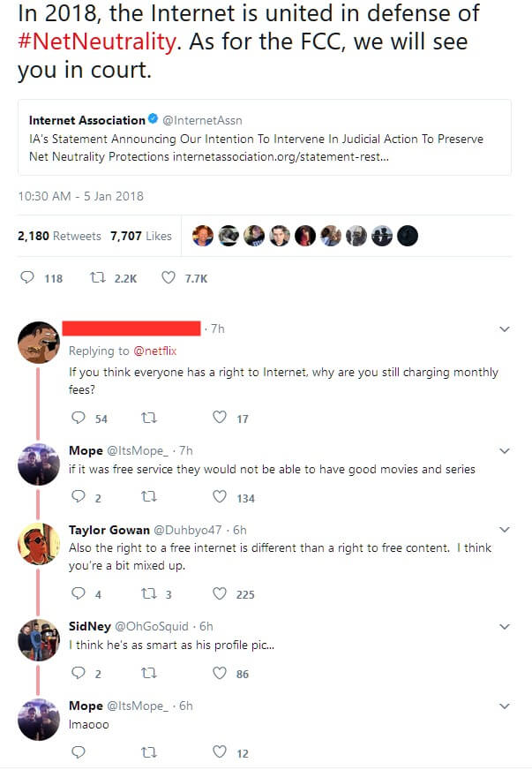Open the @netflix mention link

(x=154, y=351)
